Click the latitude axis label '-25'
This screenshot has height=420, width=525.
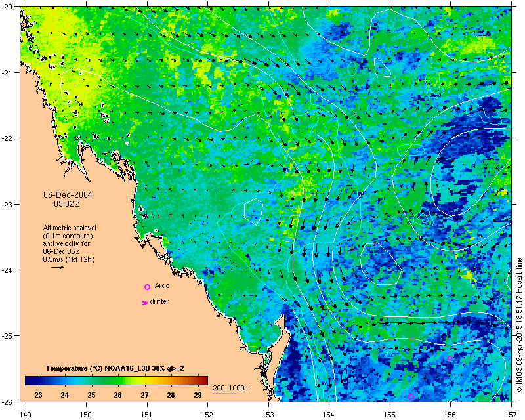pos(7,336)
